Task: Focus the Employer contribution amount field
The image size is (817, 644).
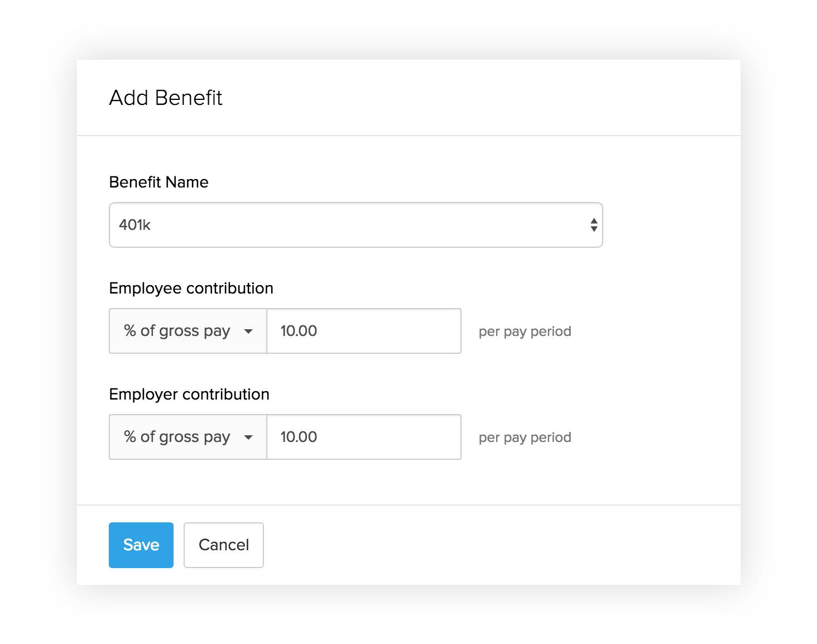Action: [x=364, y=437]
